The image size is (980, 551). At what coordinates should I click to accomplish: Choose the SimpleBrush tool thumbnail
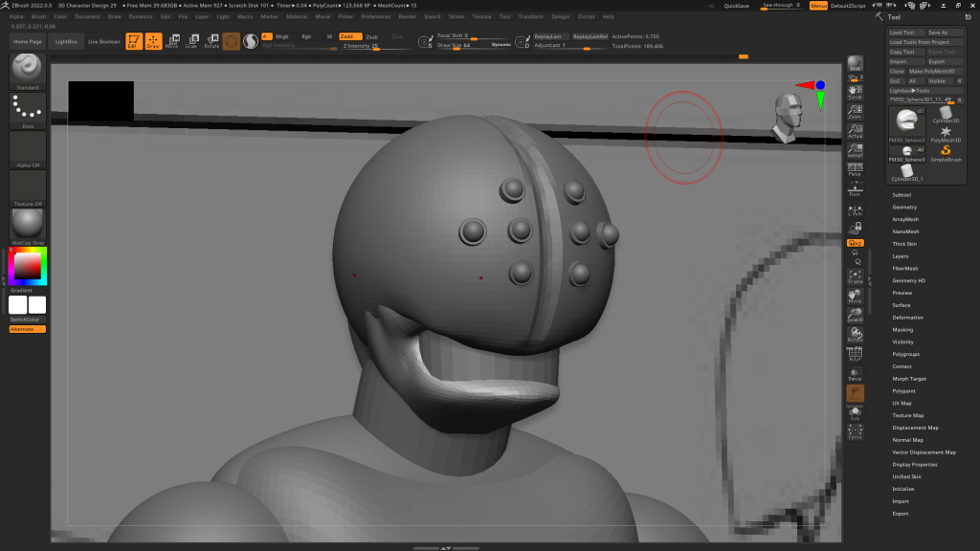(x=946, y=153)
